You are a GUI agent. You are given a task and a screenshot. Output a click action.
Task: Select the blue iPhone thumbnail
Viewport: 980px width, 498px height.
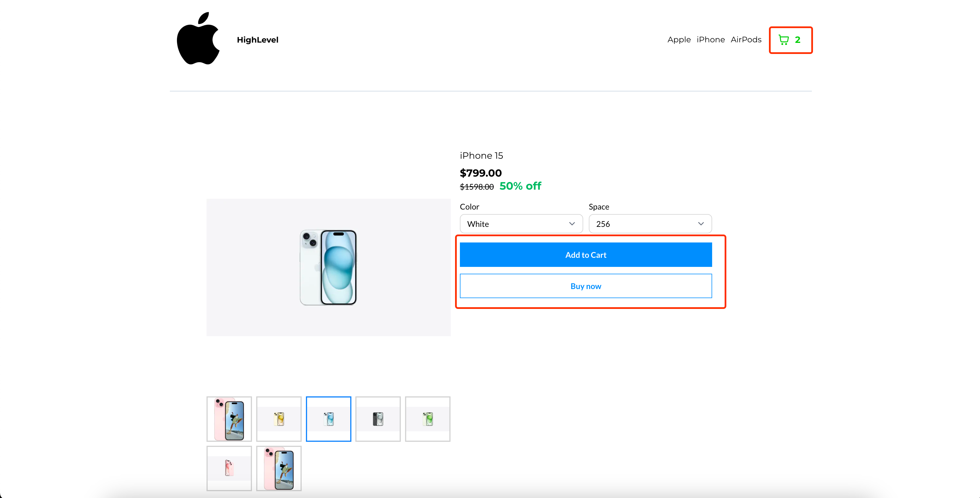coord(328,419)
